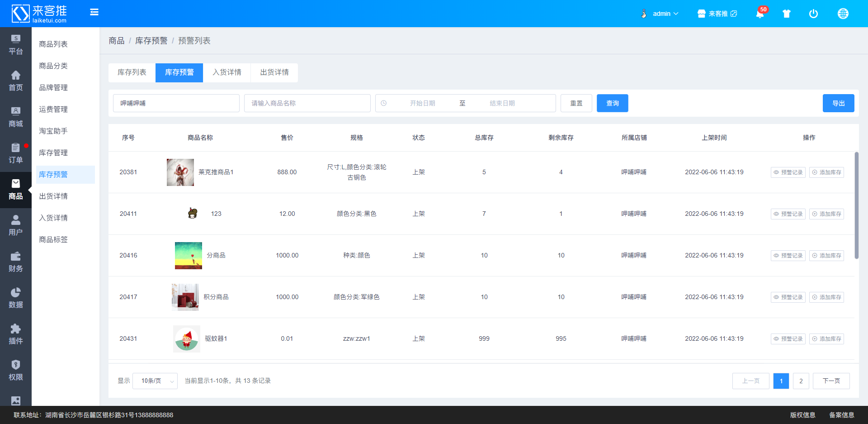
Task: Select the 商品 products sidebar section
Action: (x=16, y=190)
